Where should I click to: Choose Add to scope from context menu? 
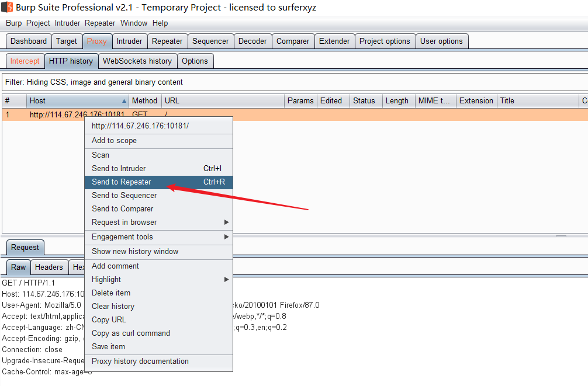[158, 141]
